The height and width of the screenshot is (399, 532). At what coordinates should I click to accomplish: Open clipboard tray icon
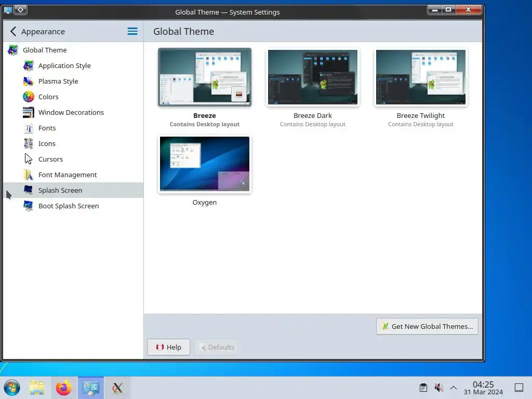pos(423,388)
